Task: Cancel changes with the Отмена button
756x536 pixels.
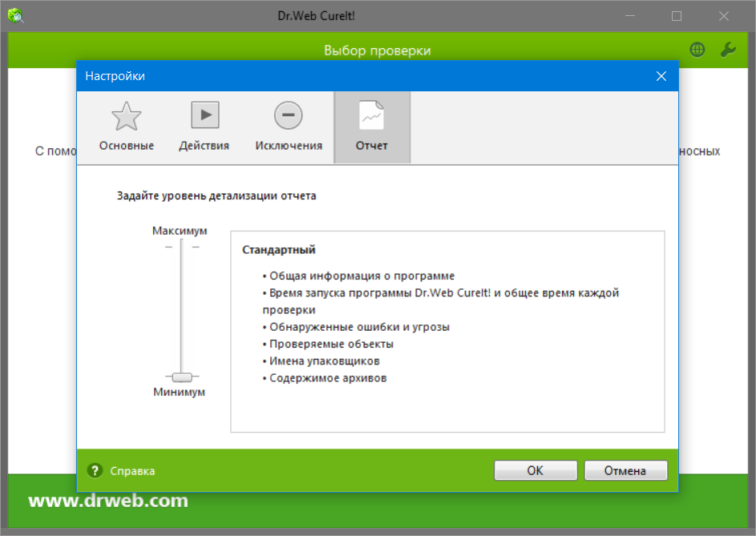Action: coord(625,470)
